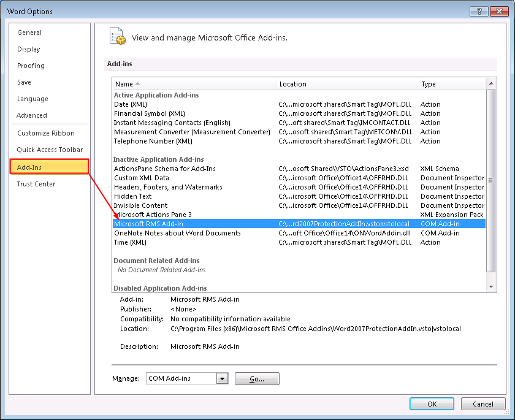
Task: Select the Microsoft RMS Add-in row
Action: [299, 224]
